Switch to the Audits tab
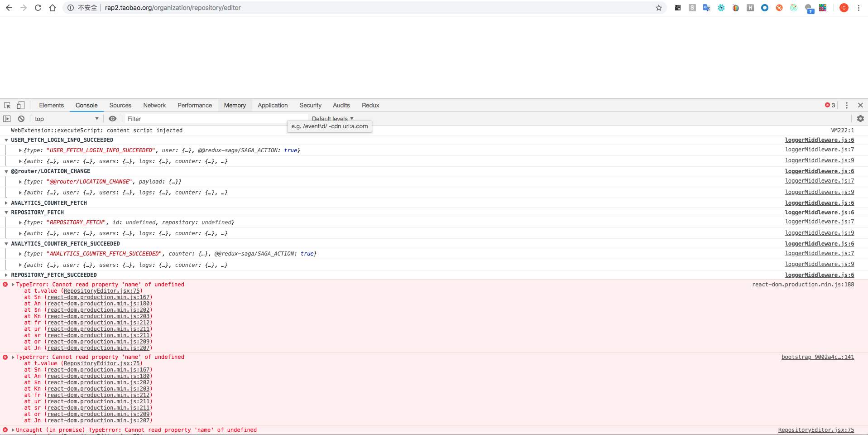868x435 pixels. pyautogui.click(x=341, y=105)
